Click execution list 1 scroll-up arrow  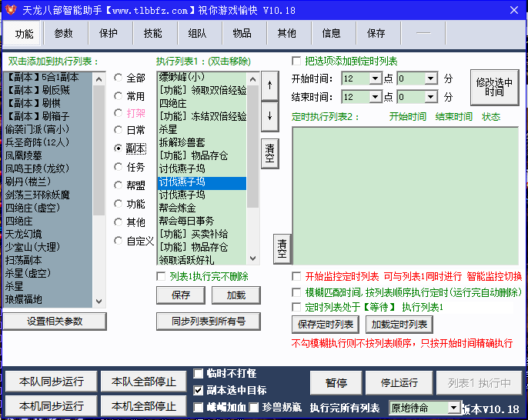point(252,79)
